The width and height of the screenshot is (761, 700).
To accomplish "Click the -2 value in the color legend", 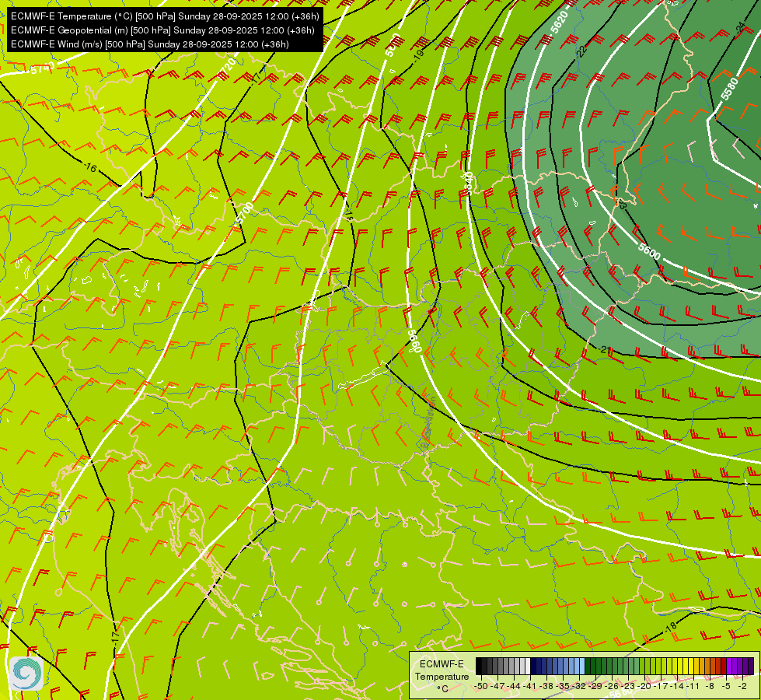I will [x=742, y=686].
